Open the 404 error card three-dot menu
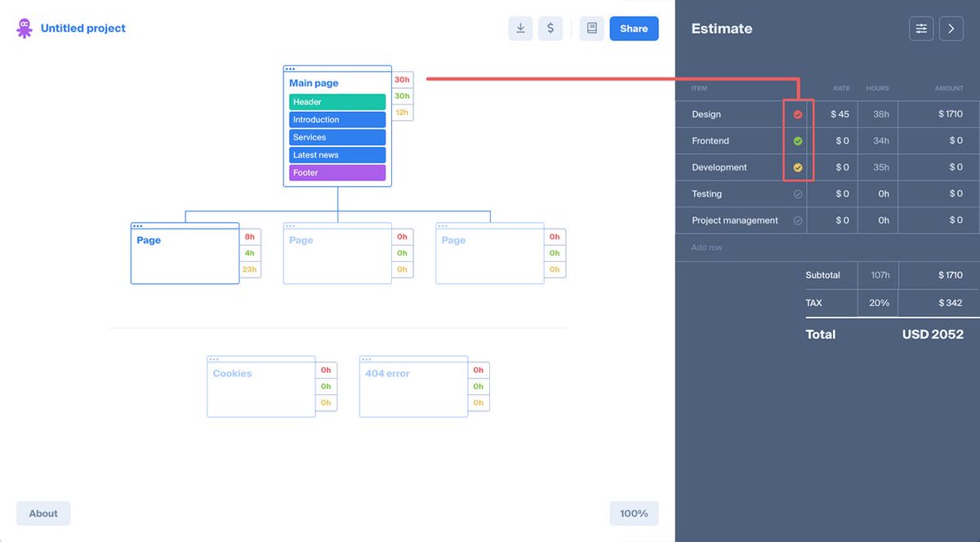980x542 pixels. [367, 359]
